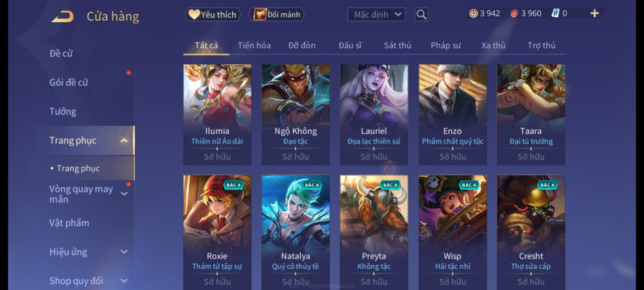Open Tướng in the sidebar

click(x=63, y=111)
